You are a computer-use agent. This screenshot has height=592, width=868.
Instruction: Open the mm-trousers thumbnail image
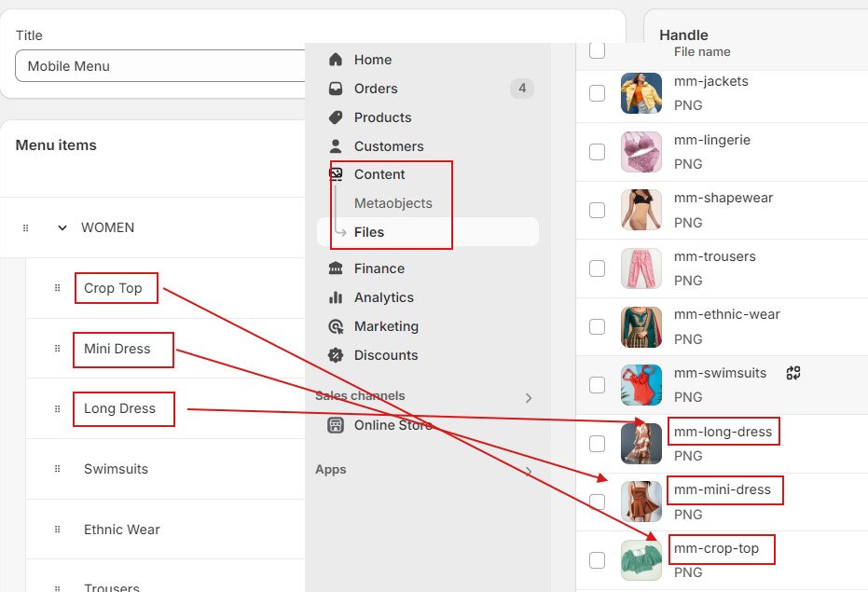coord(641,268)
